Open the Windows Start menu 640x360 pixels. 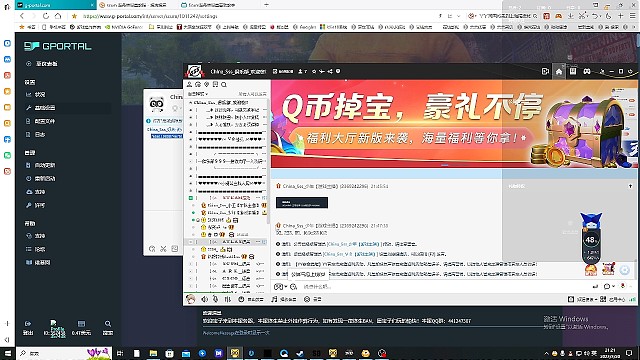[x=7, y=353]
